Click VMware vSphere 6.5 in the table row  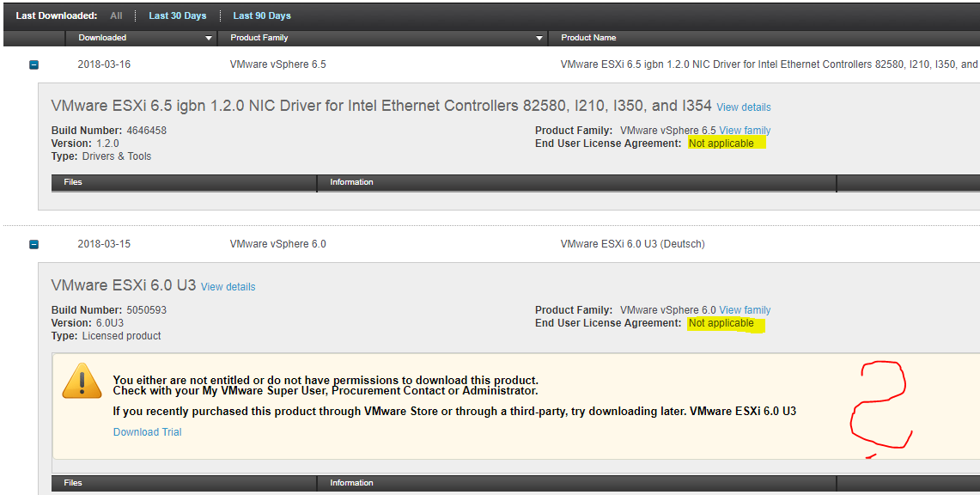(x=278, y=64)
